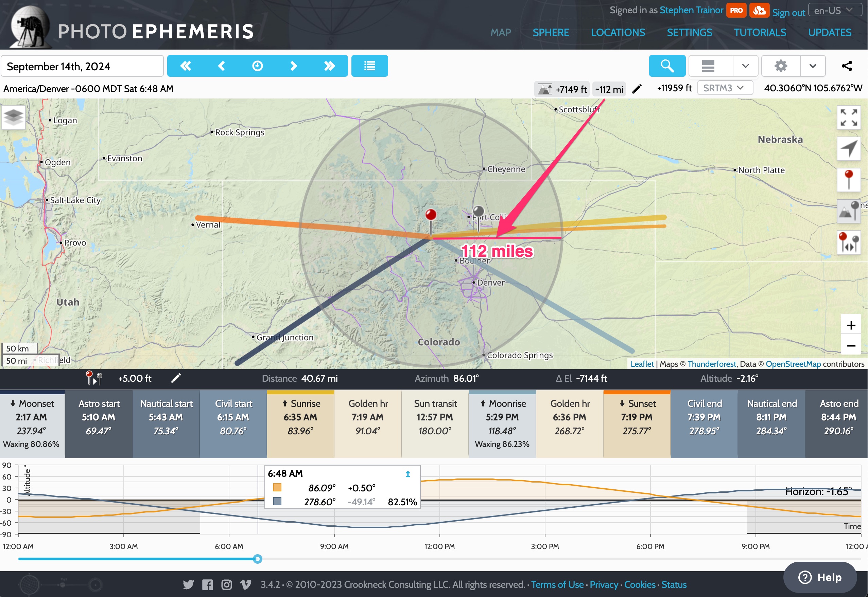The image size is (868, 597).
Task: Open the LOCATIONS tab
Action: (x=618, y=33)
